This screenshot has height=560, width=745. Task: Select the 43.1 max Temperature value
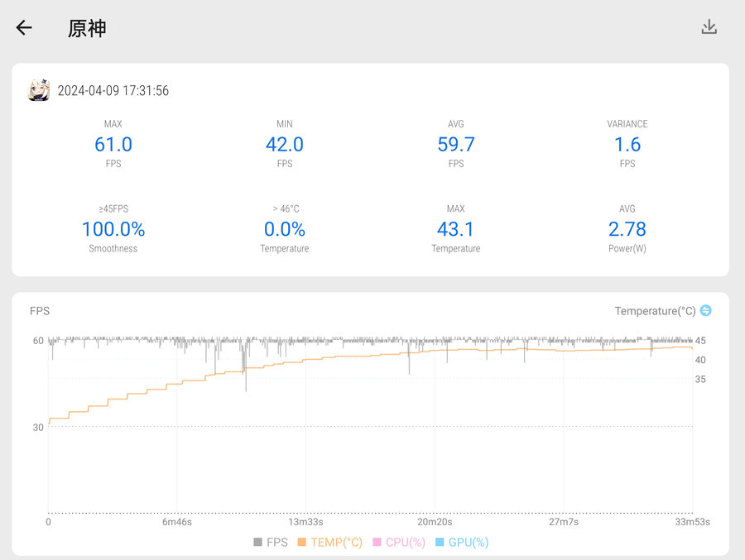click(455, 229)
